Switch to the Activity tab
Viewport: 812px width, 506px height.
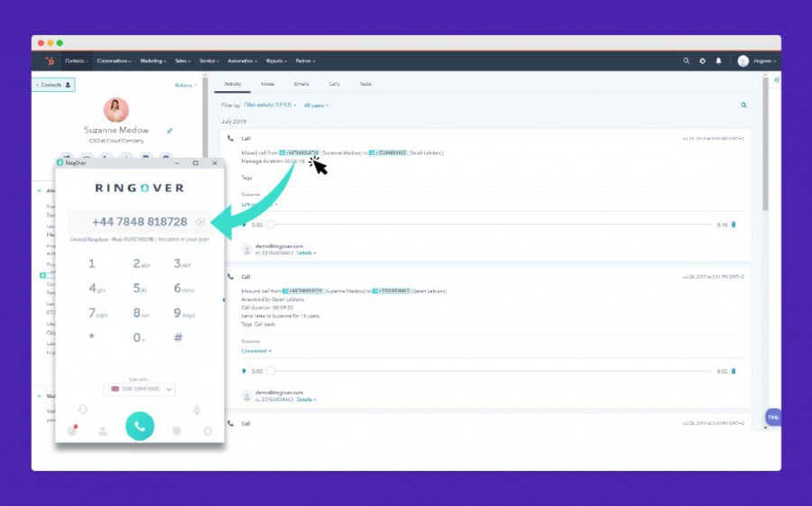click(233, 84)
